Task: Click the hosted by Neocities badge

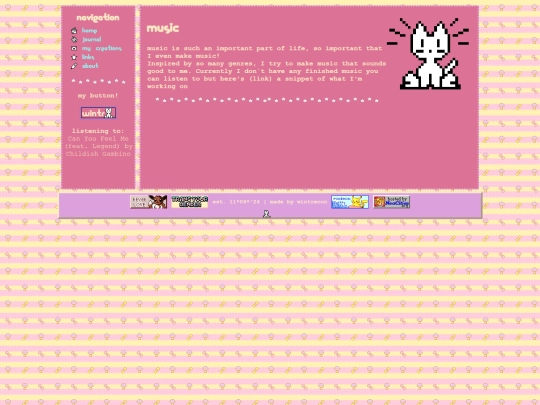Action: (x=391, y=202)
